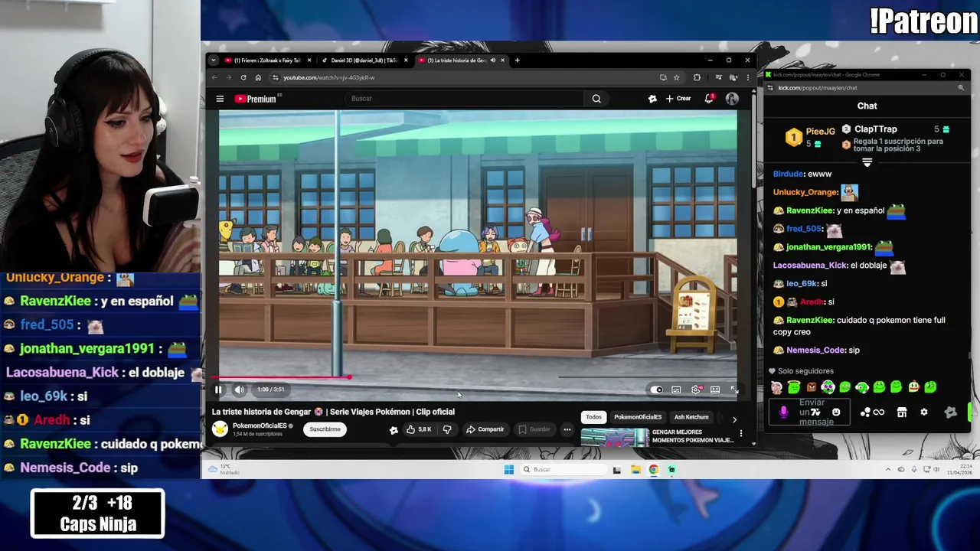
Task: Go to browser home page
Action: point(258,77)
